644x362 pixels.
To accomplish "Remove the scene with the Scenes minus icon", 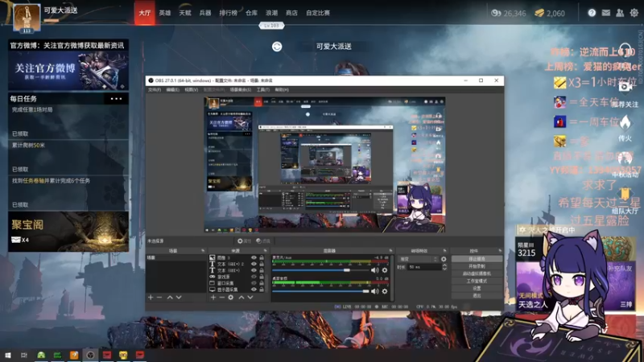I will pos(159,297).
